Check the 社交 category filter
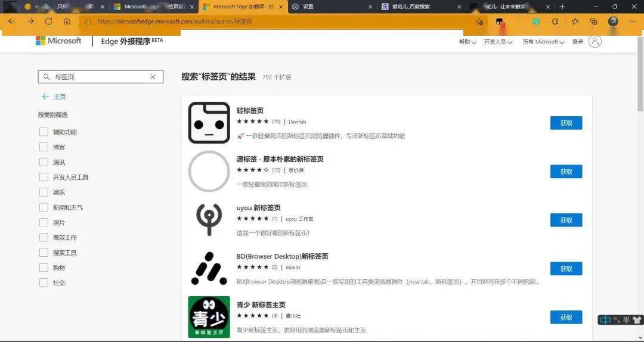Image resolution: width=644 pixels, height=342 pixels. (x=44, y=282)
